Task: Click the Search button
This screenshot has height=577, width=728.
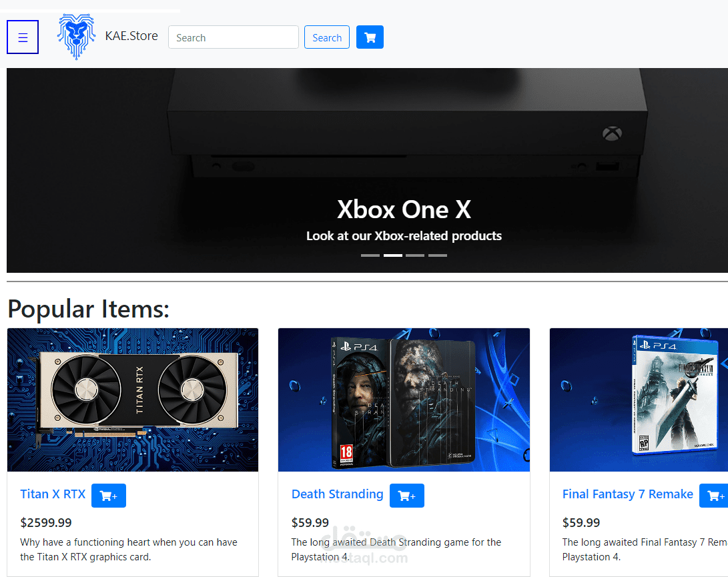Action: click(327, 37)
